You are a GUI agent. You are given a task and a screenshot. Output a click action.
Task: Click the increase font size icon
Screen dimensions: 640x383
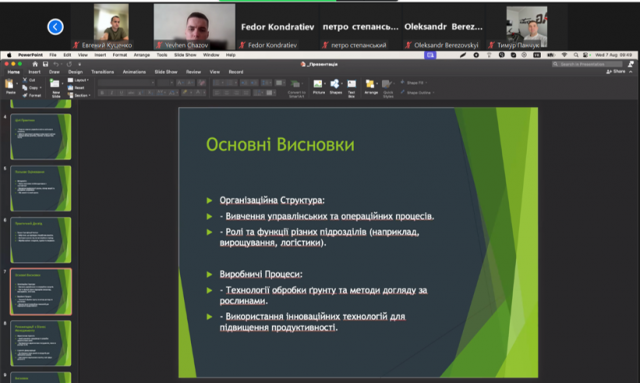coord(180,83)
